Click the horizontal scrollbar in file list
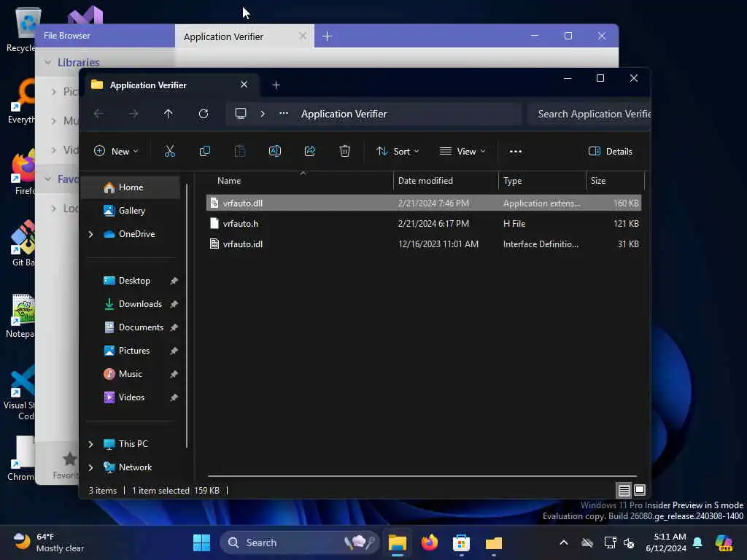747x560 pixels. [422, 475]
